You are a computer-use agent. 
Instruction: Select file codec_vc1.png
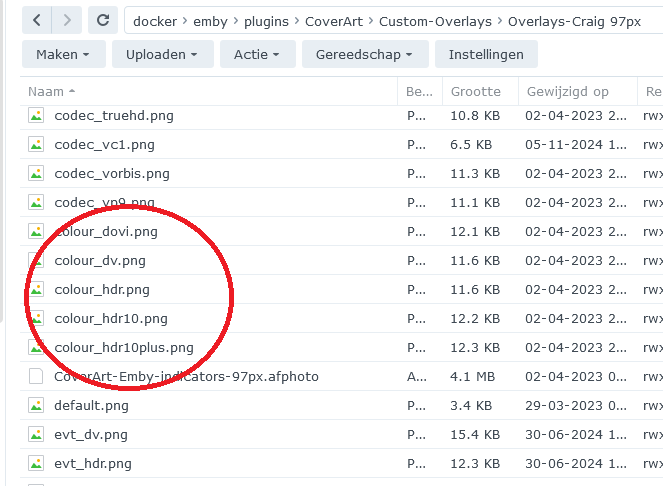pyautogui.click(x=104, y=145)
